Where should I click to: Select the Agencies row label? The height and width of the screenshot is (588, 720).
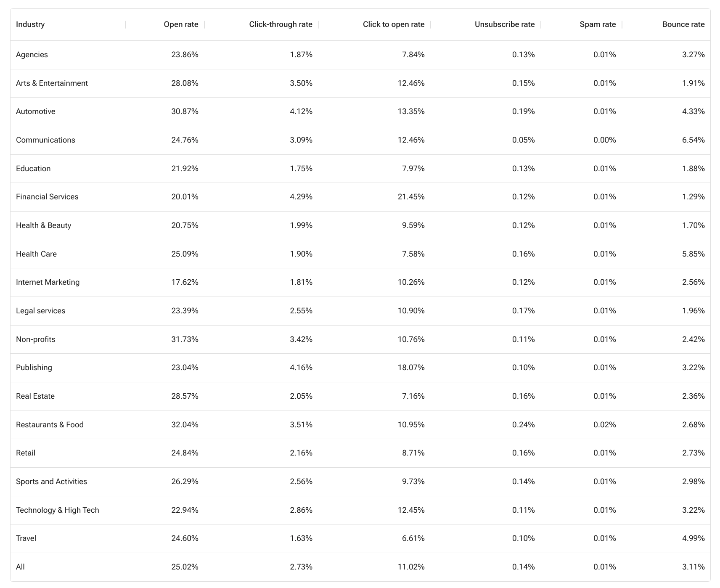(x=32, y=55)
